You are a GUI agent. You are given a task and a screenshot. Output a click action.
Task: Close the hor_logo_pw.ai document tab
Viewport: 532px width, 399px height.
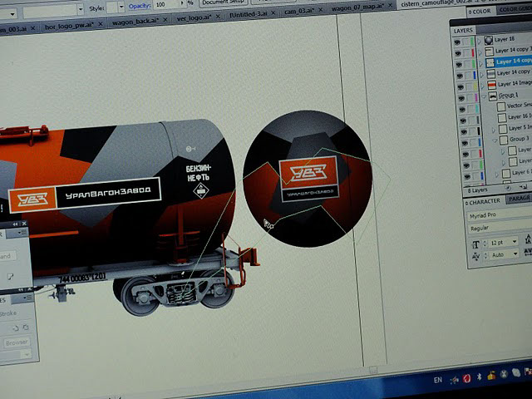click(x=101, y=24)
